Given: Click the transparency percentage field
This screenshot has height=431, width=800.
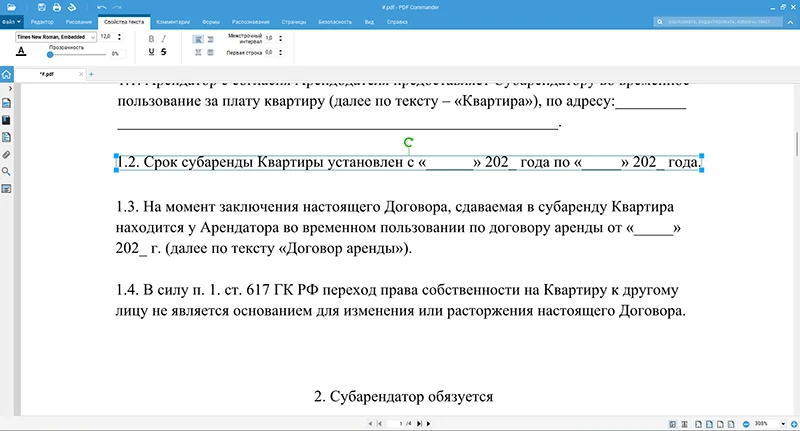Looking at the screenshot, I should point(117,54).
